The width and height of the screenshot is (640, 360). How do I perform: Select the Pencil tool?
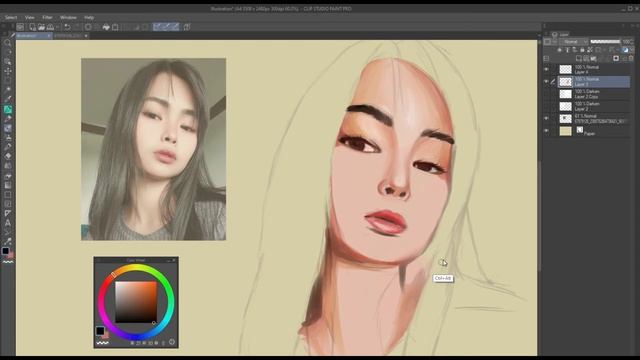click(x=7, y=119)
